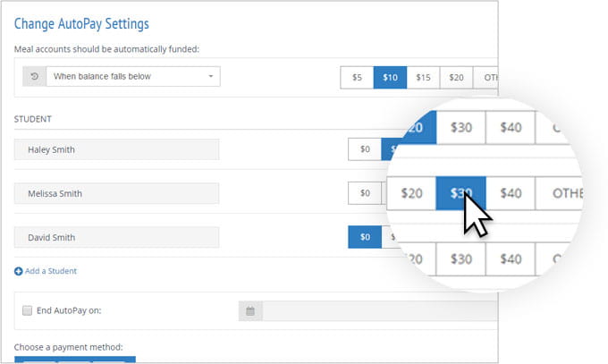Click the refresh clock icon beside dropdown

(x=35, y=76)
